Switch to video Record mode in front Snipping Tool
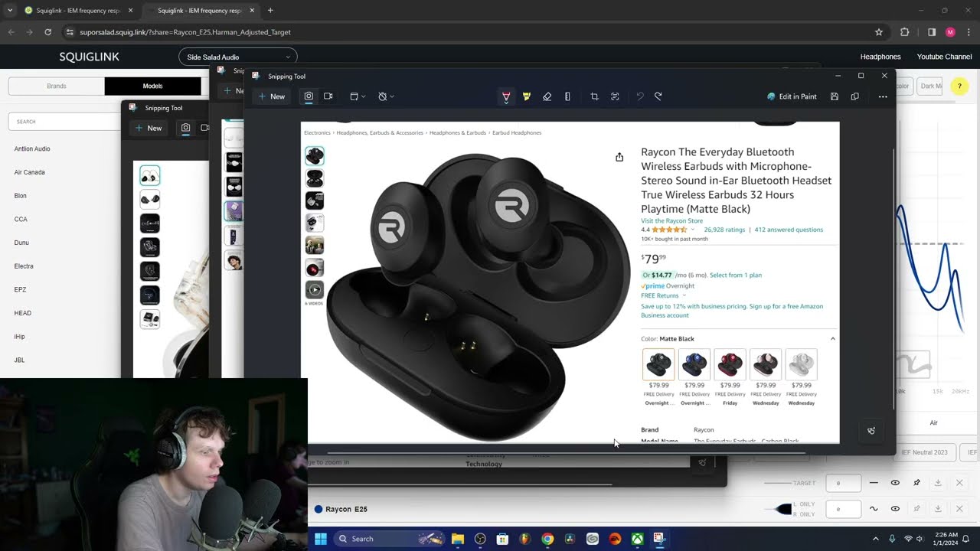The width and height of the screenshot is (980, 551). coord(328,96)
